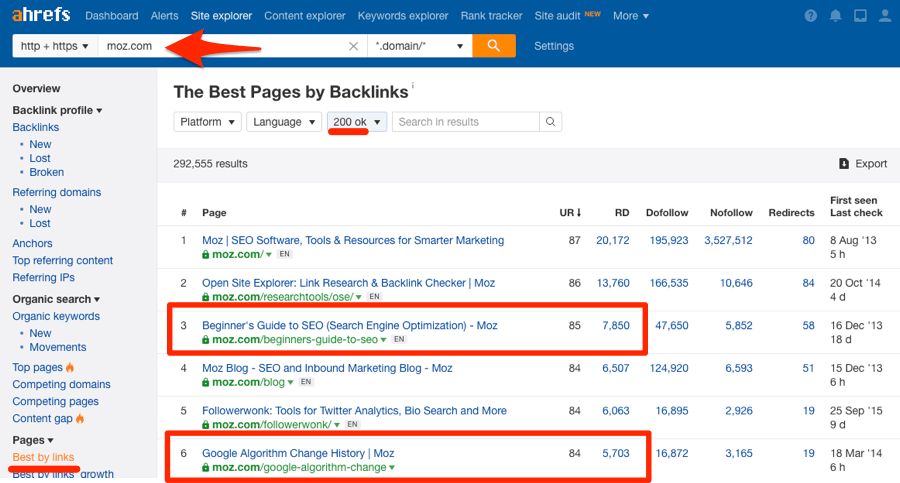Clear the moz.com URL with X icon

coord(354,47)
